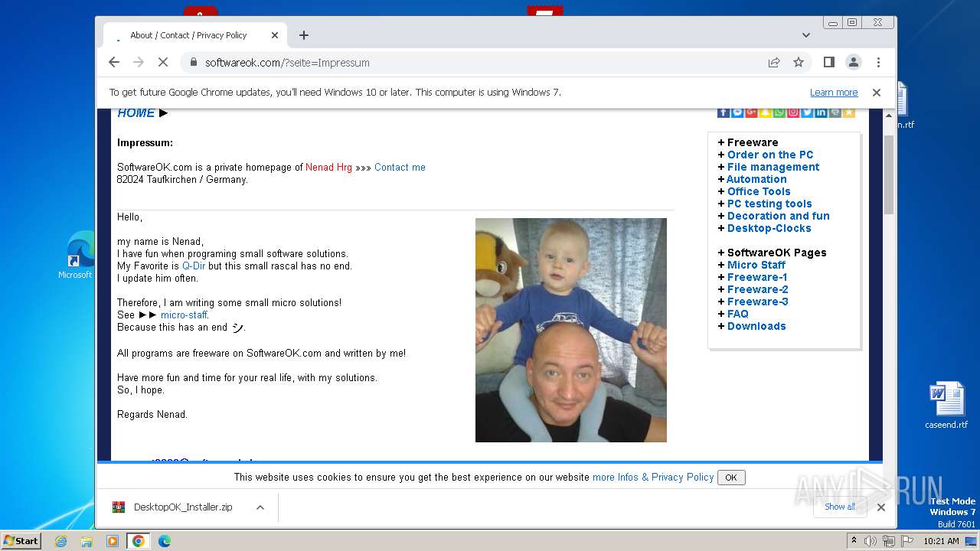Open a new Chrome tab
The height and width of the screenshot is (551, 980).
[304, 35]
